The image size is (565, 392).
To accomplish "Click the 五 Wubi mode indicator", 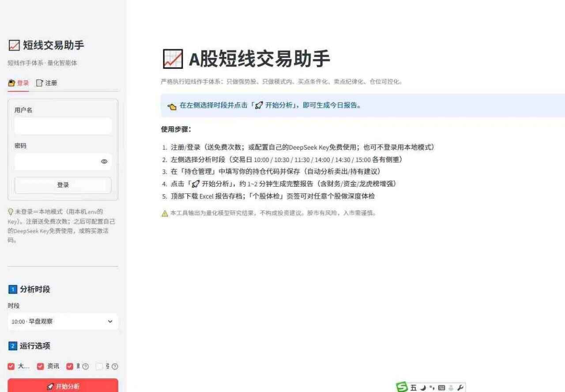I will (414, 388).
